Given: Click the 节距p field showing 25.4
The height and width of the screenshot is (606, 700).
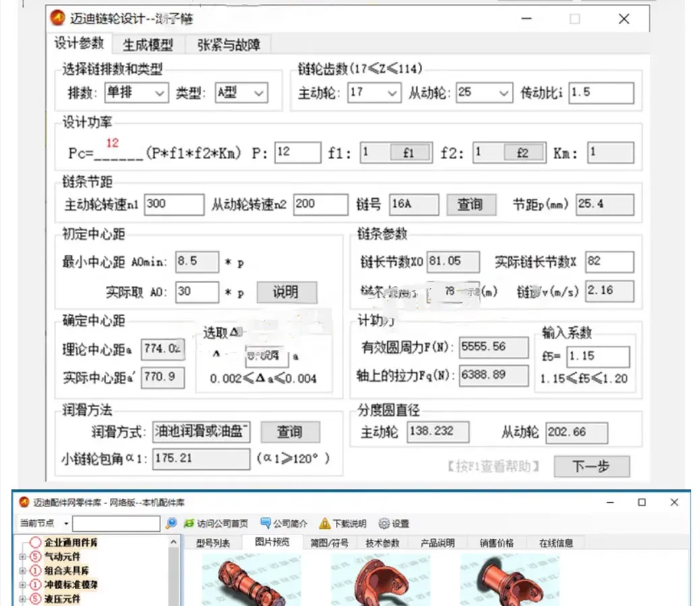Looking at the screenshot, I should (604, 204).
